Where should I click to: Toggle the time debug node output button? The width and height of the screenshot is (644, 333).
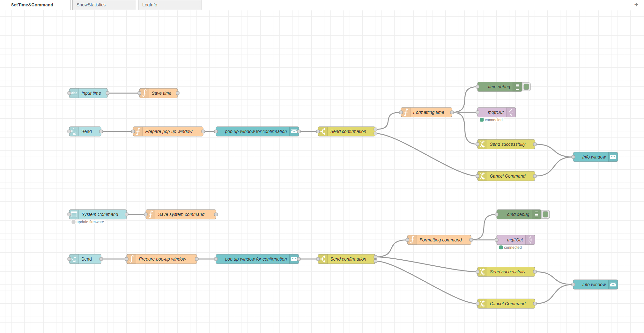point(527,87)
